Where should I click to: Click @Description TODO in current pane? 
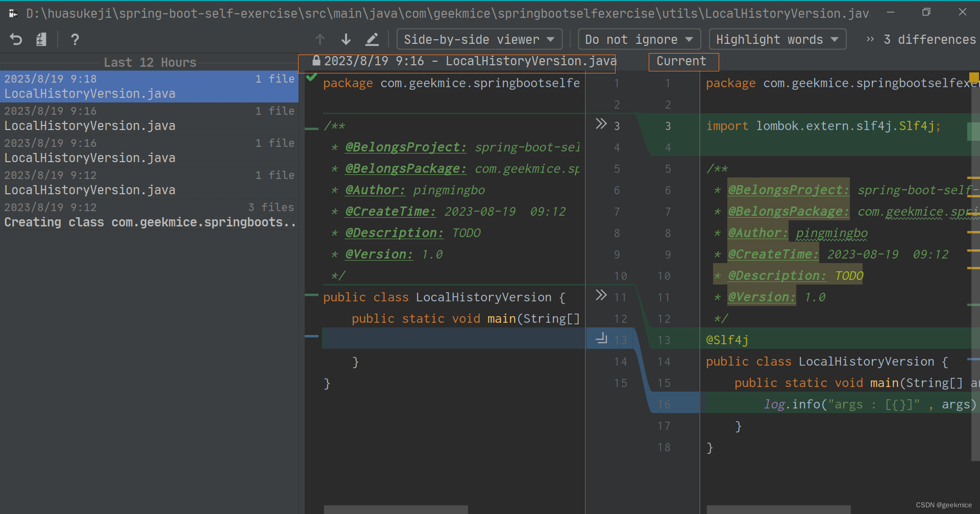click(795, 276)
